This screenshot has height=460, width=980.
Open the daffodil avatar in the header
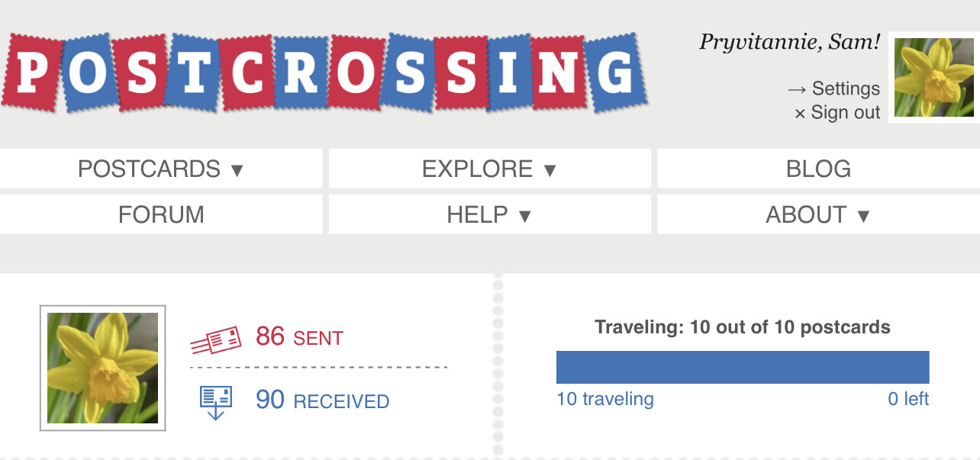pyautogui.click(x=934, y=77)
